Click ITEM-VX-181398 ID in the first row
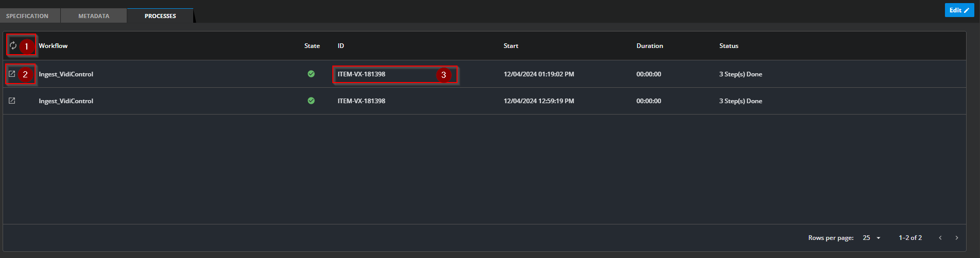Screen dimensions: 980x258 pyautogui.click(x=361, y=74)
